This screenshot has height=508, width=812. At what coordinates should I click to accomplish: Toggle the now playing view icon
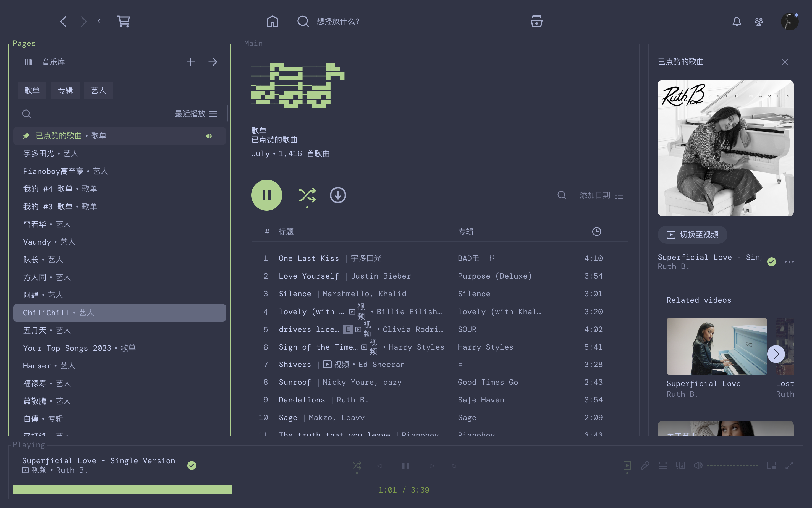[627, 465]
